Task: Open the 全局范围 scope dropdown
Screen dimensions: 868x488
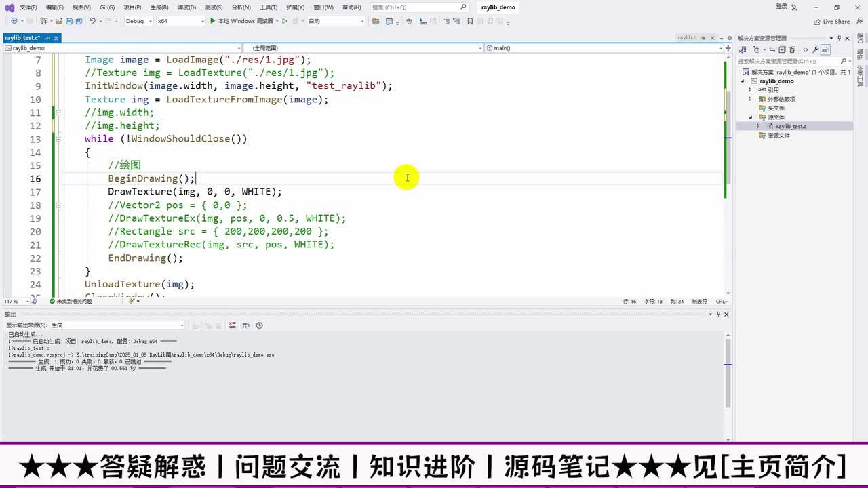Action: [364, 48]
